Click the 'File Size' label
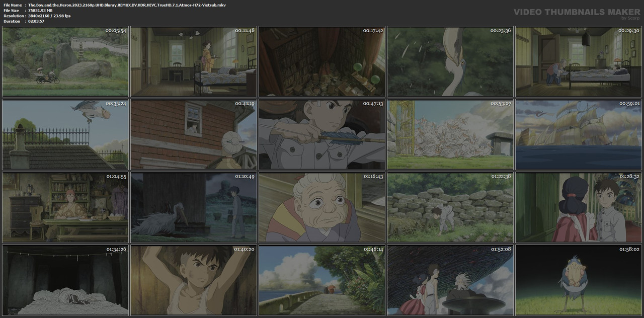This screenshot has height=318, width=644. point(11,10)
